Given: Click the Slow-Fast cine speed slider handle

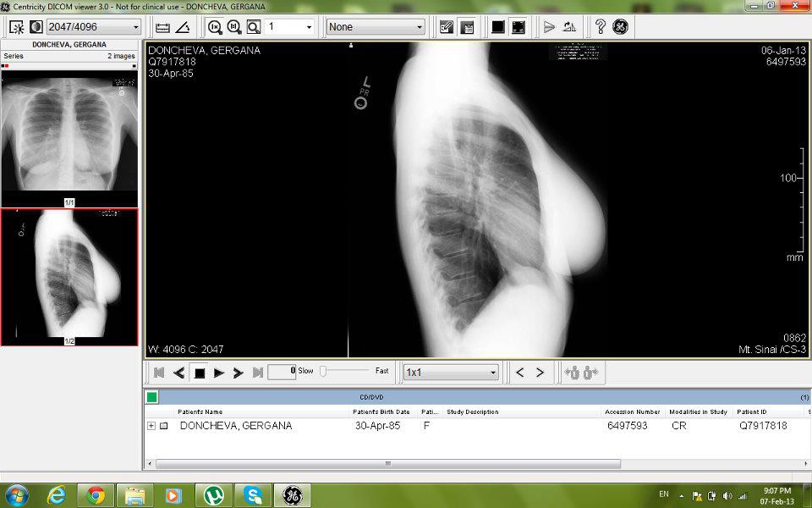Looking at the screenshot, I should [322, 371].
